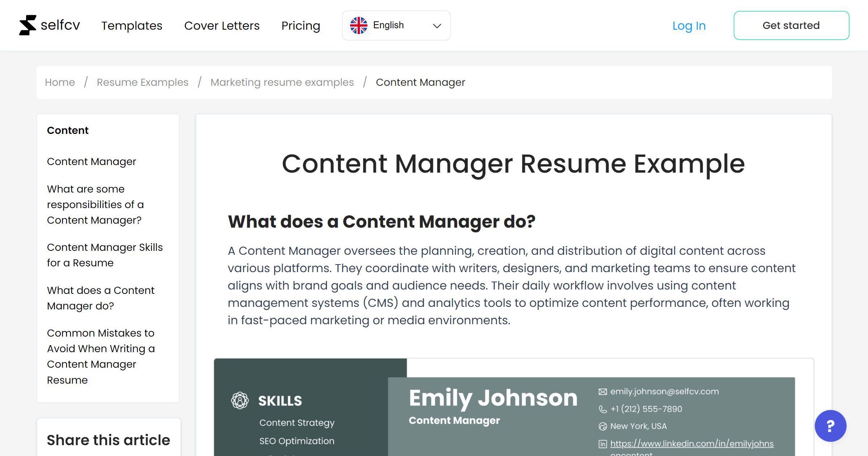Select 'What does a Content Manager do?' in sidebar

click(101, 297)
